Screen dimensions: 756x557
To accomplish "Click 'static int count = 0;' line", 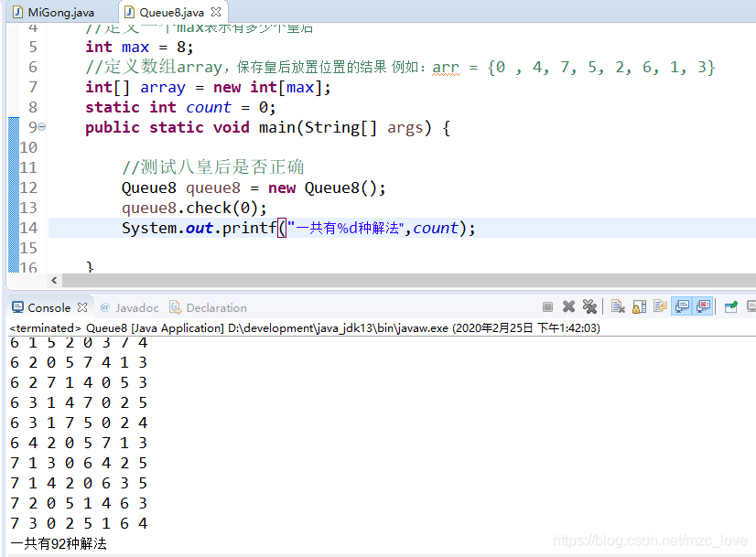I will (180, 107).
